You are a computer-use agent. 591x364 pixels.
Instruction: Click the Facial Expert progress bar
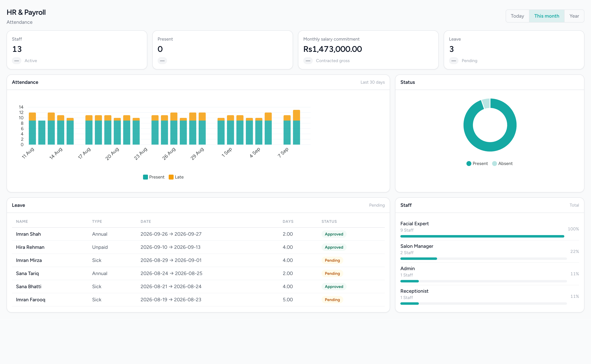click(x=482, y=236)
